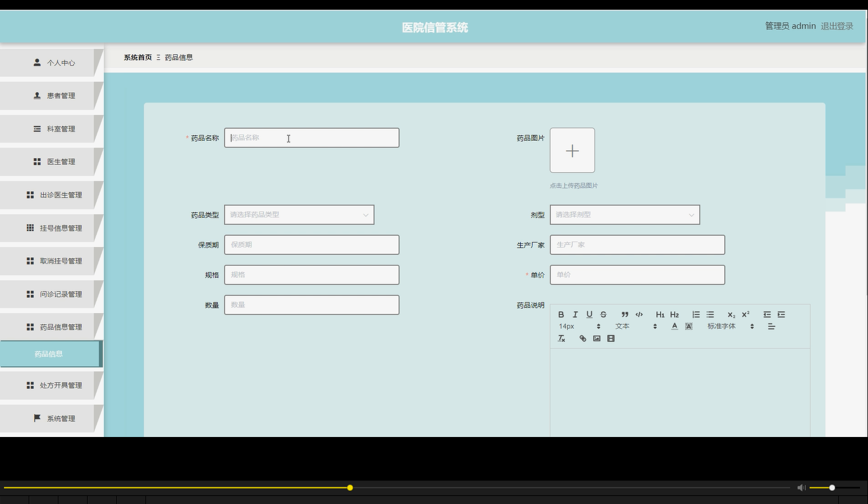The width and height of the screenshot is (868, 504).
Task: Open font color picker (A icon)
Action: [674, 326]
